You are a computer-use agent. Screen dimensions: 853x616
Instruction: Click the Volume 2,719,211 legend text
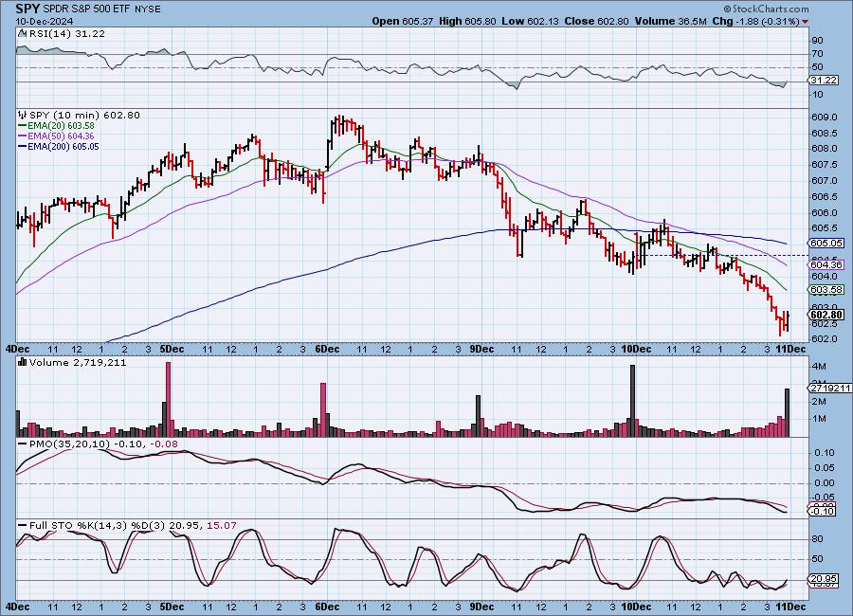coord(78,362)
